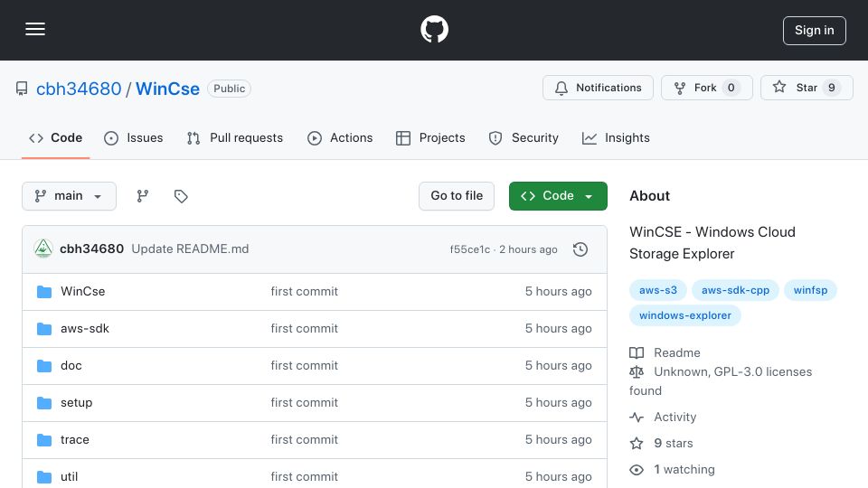The width and height of the screenshot is (868, 488).
Task: Switch to the Projects tab
Action: click(x=430, y=137)
